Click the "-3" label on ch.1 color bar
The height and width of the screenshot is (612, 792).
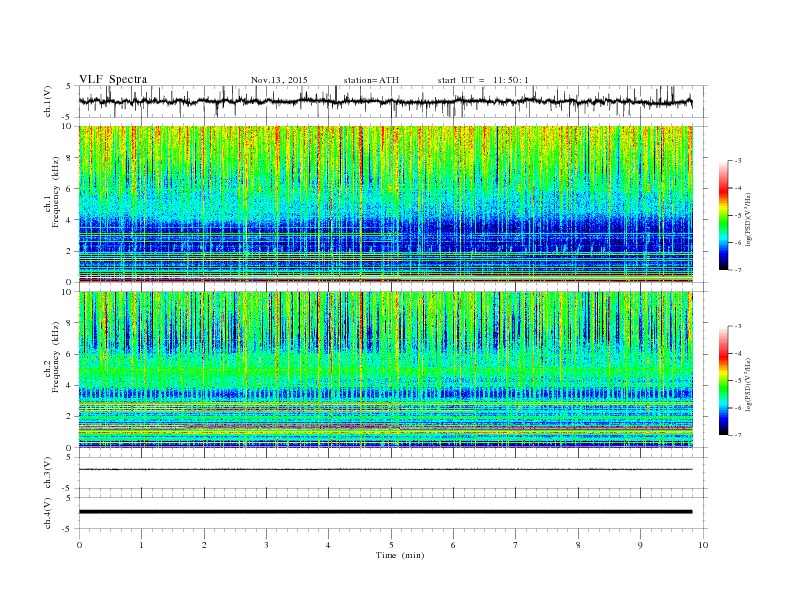[x=737, y=161]
